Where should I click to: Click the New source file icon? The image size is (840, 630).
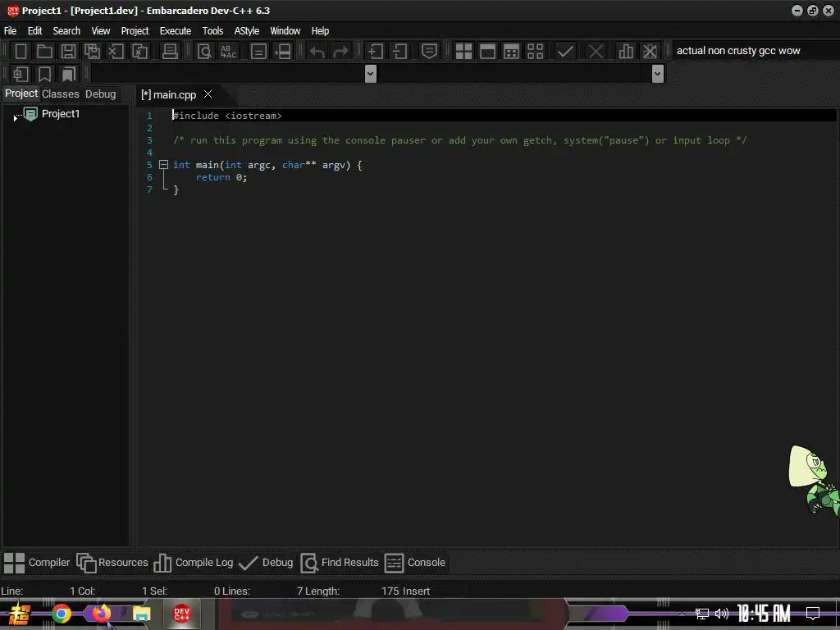pyautogui.click(x=21, y=52)
